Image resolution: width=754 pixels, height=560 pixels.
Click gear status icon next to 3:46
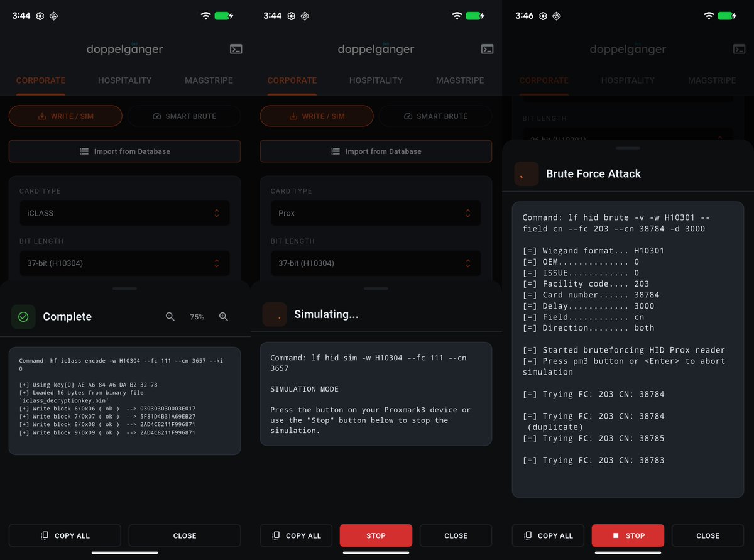pyautogui.click(x=543, y=16)
